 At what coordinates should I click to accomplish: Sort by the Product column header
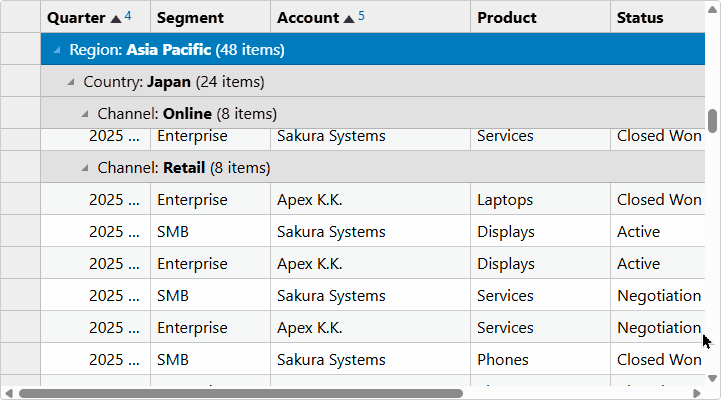pyautogui.click(x=540, y=17)
